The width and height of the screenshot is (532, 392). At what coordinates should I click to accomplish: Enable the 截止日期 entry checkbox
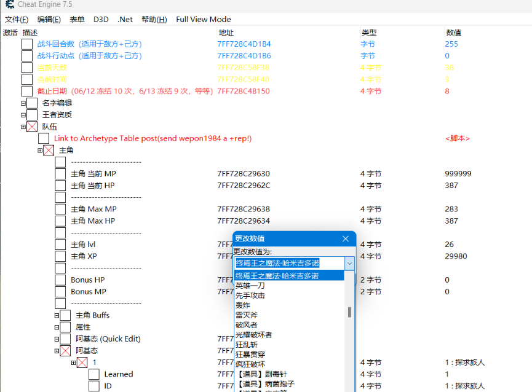[27, 91]
